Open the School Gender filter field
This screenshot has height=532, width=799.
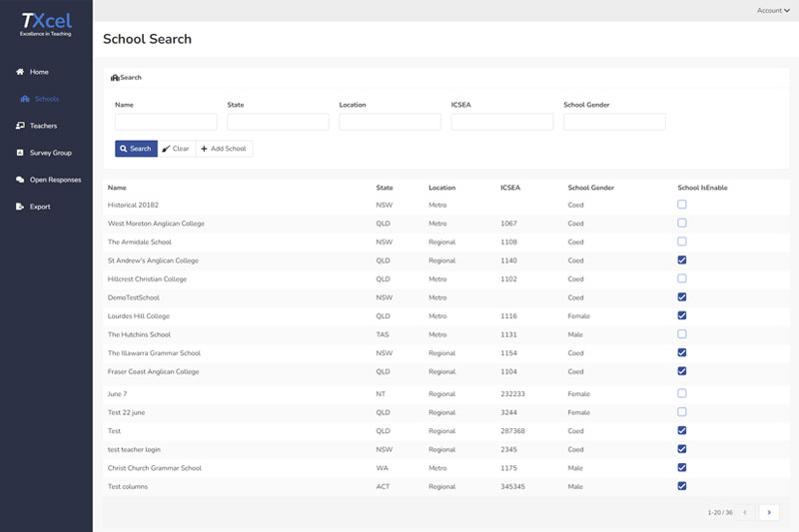614,122
